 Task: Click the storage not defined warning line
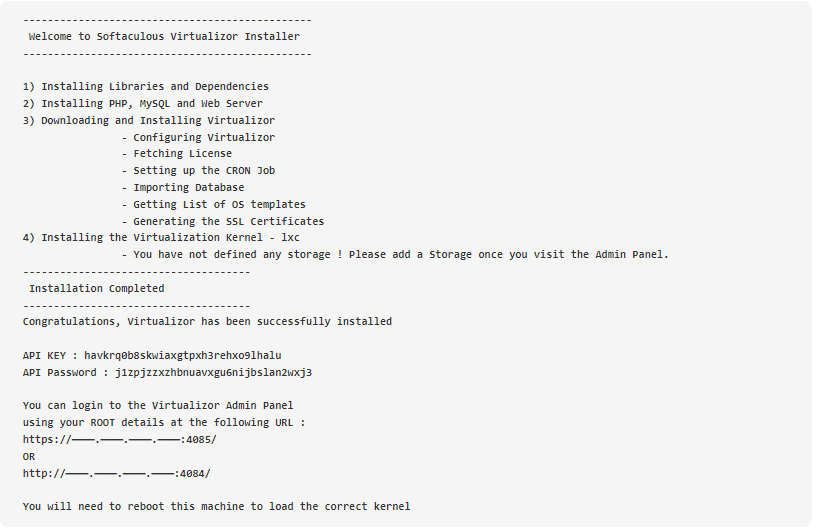tap(395, 255)
